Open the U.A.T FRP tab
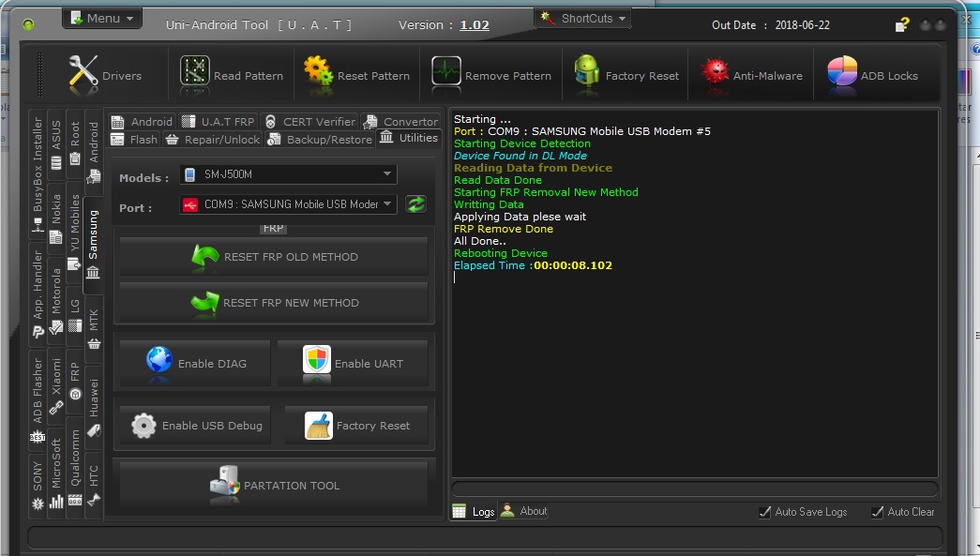 coord(219,121)
